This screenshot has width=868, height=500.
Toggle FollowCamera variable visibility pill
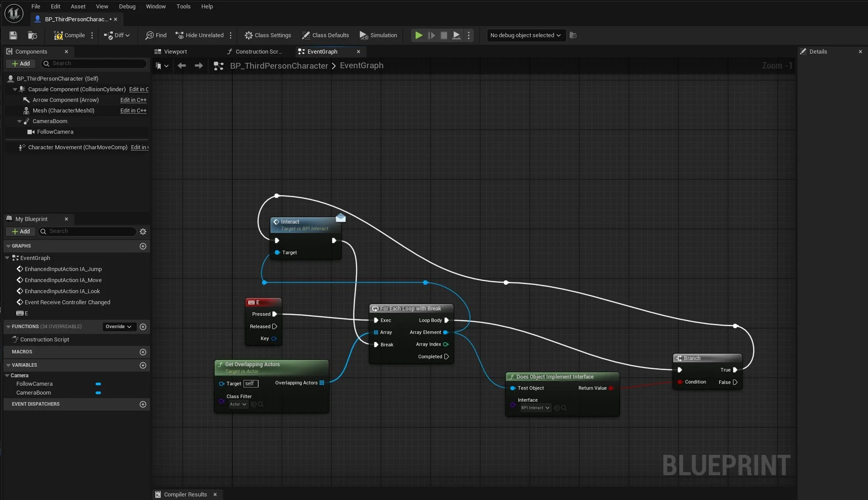pyautogui.click(x=98, y=384)
